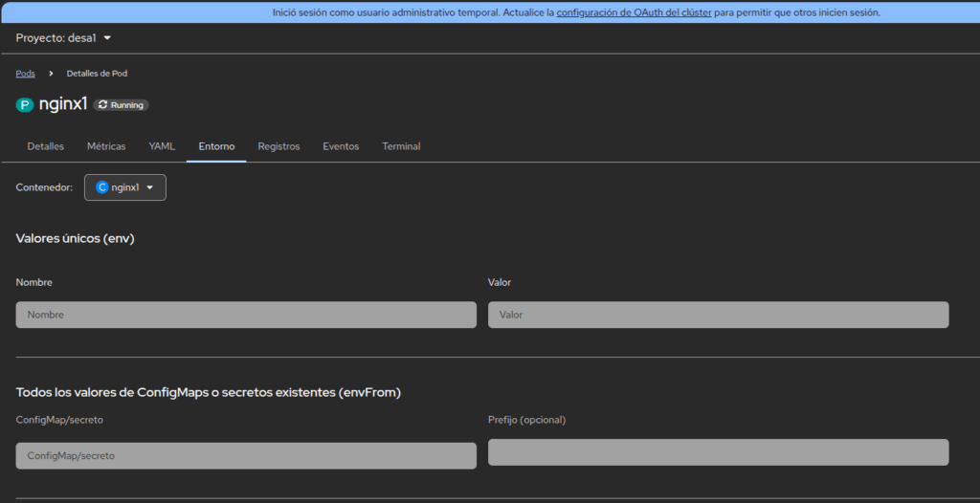Click into the Valor input field

click(x=718, y=315)
